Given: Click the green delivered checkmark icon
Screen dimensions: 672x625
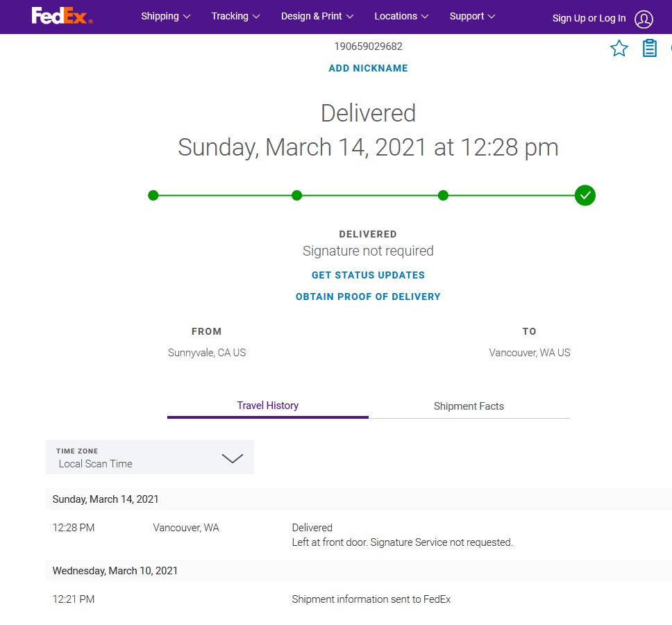Looking at the screenshot, I should tap(585, 195).
